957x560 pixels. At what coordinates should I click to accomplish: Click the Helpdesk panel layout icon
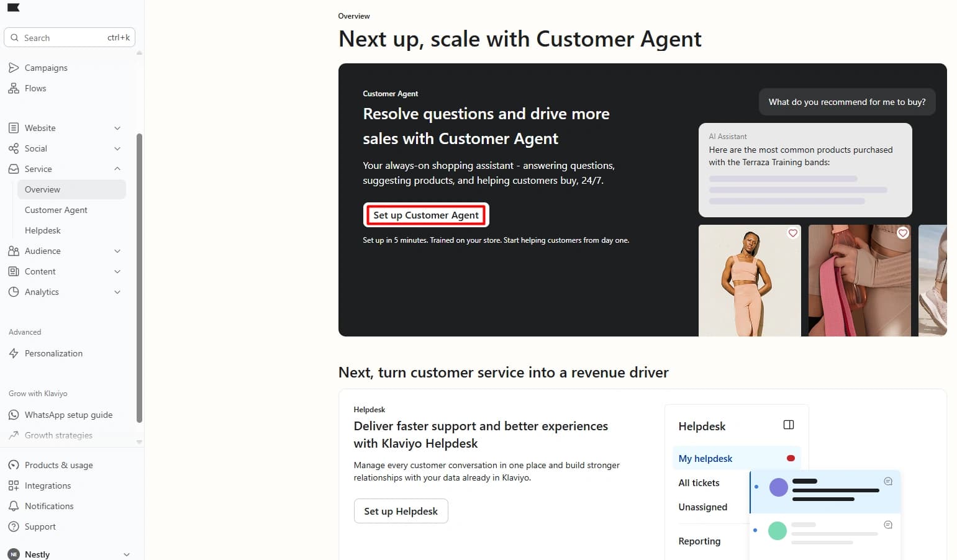tap(789, 425)
